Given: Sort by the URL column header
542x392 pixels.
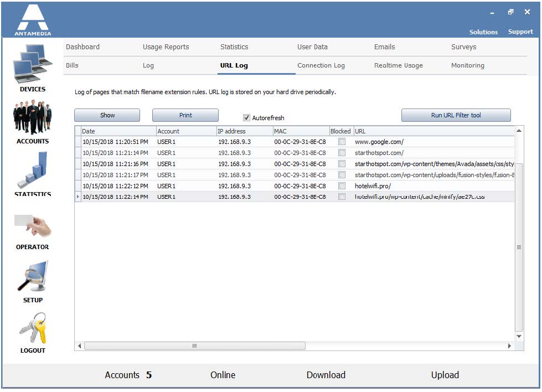Looking at the screenshot, I should (433, 131).
